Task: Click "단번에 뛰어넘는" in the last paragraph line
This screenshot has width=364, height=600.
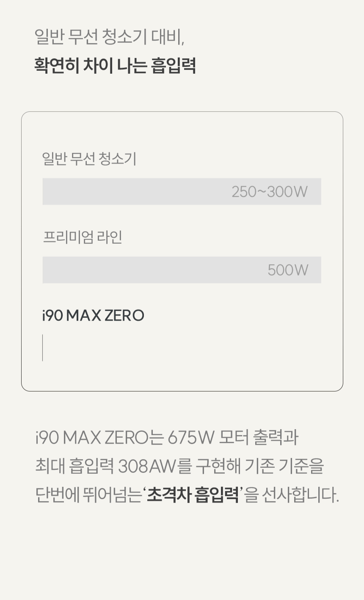Action: (88, 495)
